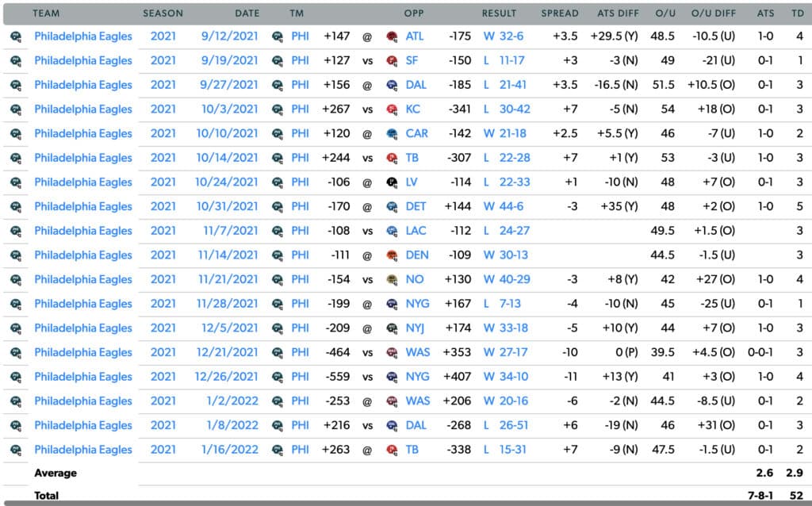The width and height of the screenshot is (812, 506).
Task: Click the 0 (P) ATS diff value
Action: point(626,353)
